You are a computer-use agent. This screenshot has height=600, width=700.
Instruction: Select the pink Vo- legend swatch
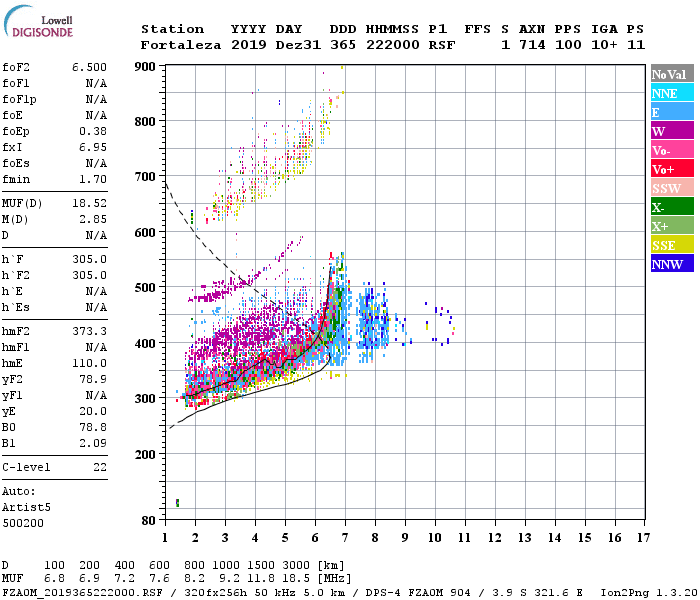[x=672, y=150]
